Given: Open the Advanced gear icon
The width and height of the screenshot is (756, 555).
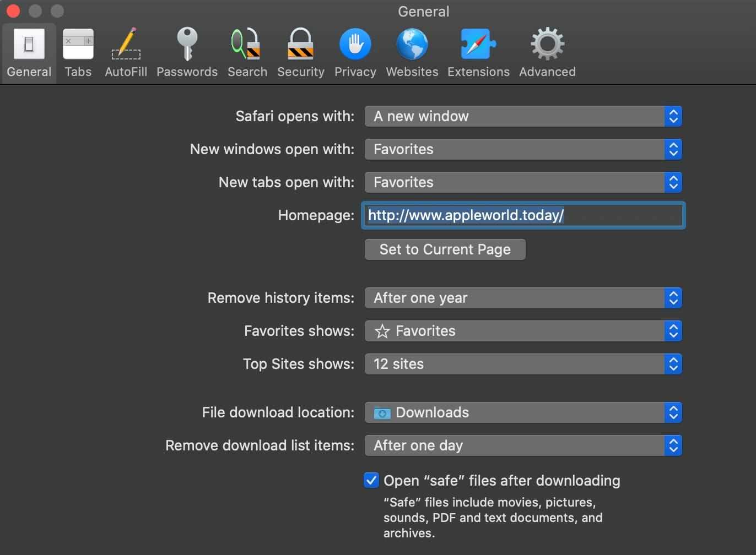Looking at the screenshot, I should [547, 45].
